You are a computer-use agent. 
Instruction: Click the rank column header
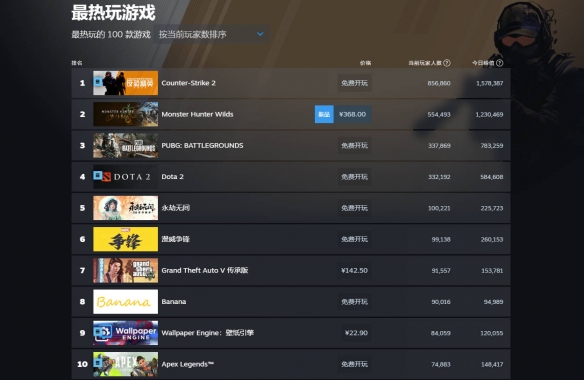coord(77,63)
